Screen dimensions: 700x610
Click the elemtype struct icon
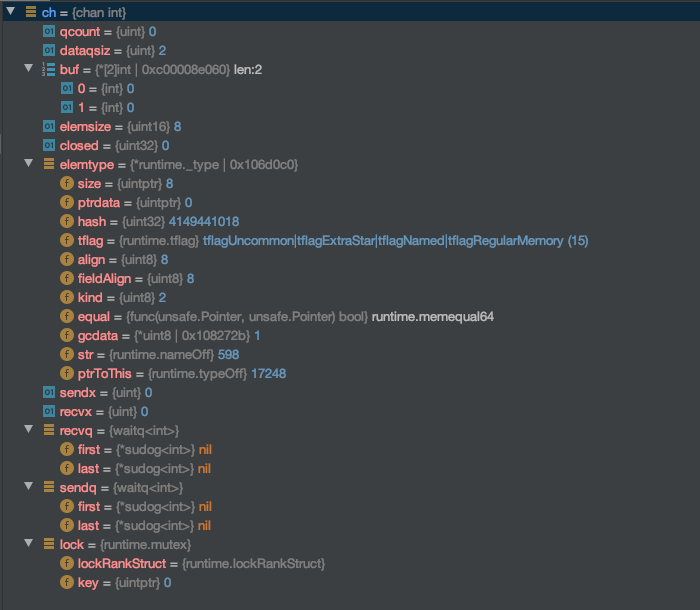[x=49, y=164]
